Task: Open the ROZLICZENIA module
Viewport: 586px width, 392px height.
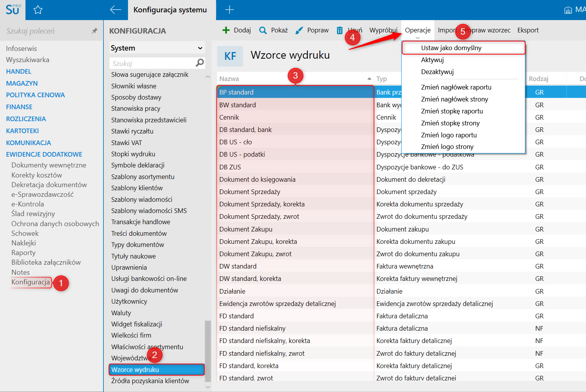Action: tap(26, 119)
